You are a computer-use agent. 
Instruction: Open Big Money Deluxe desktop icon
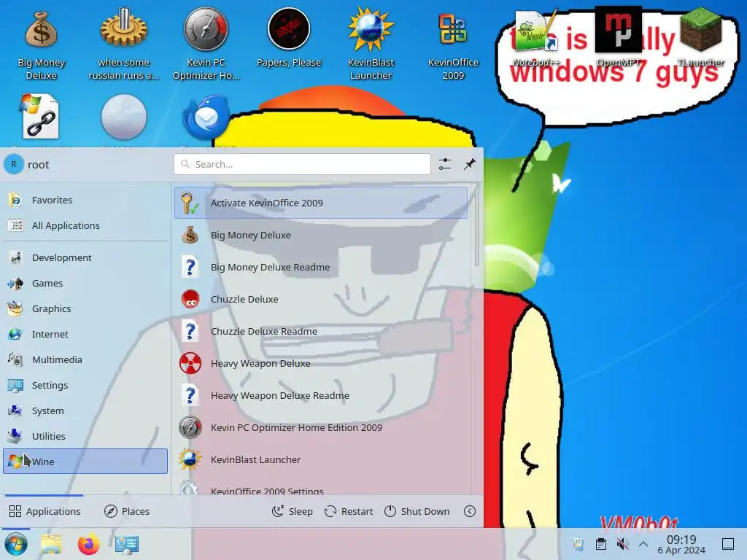click(41, 45)
